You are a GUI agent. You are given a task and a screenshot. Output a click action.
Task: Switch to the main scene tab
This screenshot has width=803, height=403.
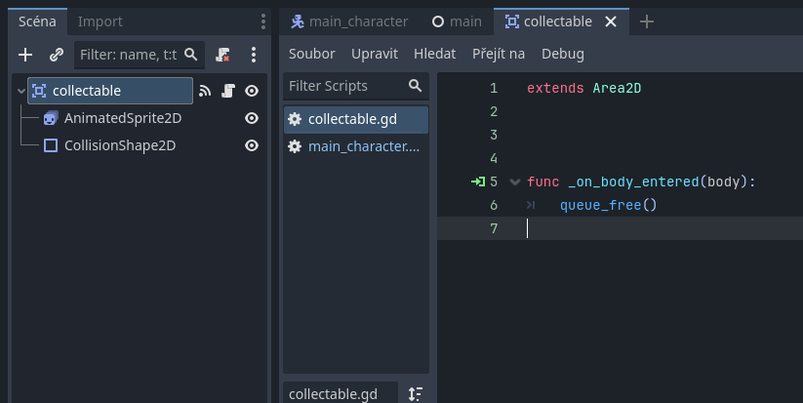(457, 22)
